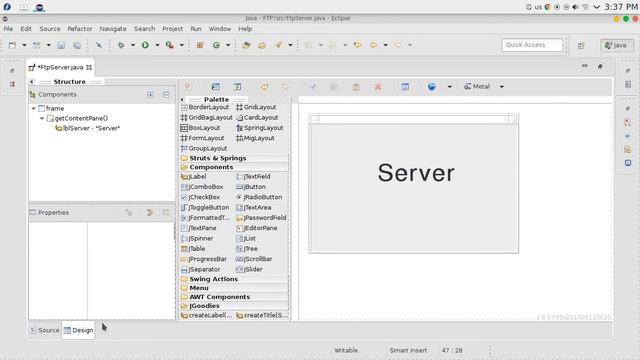Image resolution: width=640 pixels, height=360 pixels.
Task: Select JEditorPane in the palette
Action: [257, 228]
